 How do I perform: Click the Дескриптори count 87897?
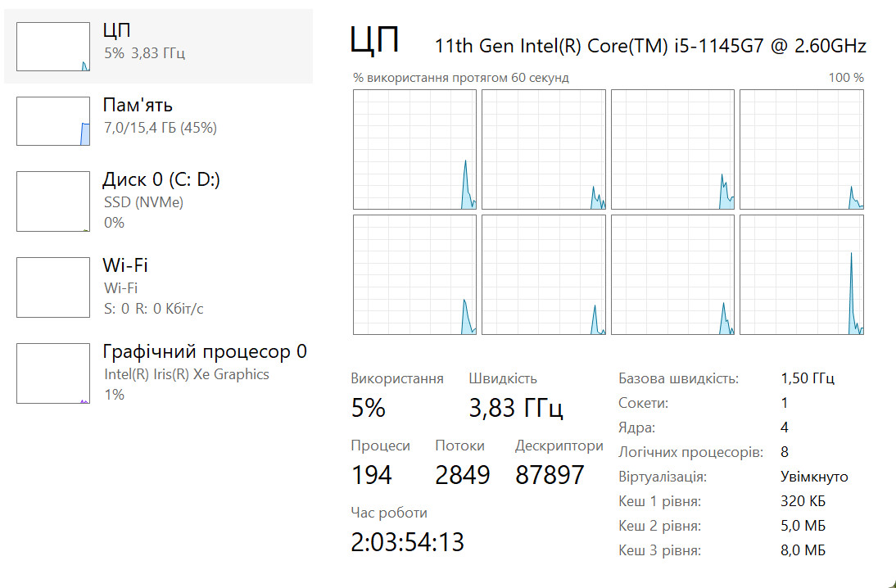pos(550,475)
